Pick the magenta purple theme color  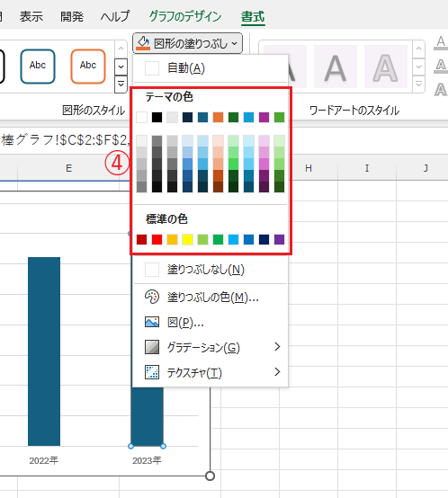click(264, 117)
